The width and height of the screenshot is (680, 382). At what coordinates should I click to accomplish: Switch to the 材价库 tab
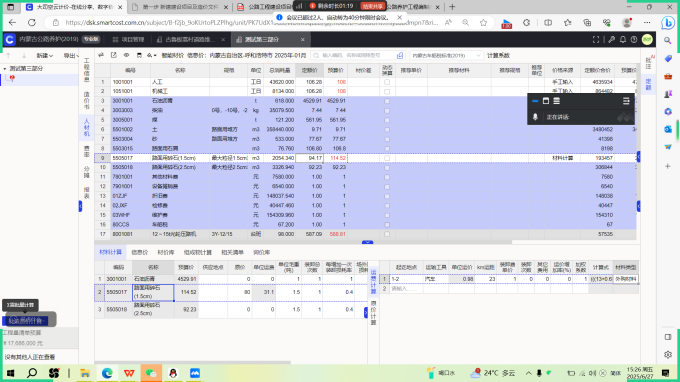point(166,252)
